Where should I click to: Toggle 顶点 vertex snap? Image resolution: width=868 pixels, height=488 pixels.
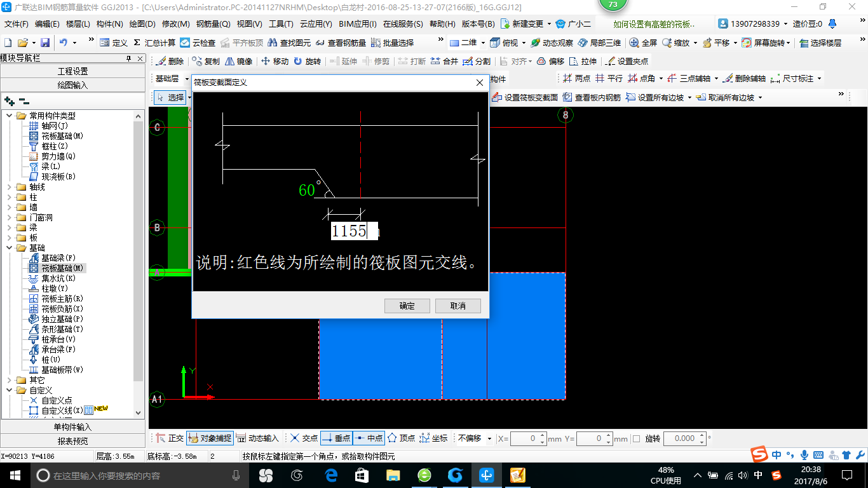[401, 438]
